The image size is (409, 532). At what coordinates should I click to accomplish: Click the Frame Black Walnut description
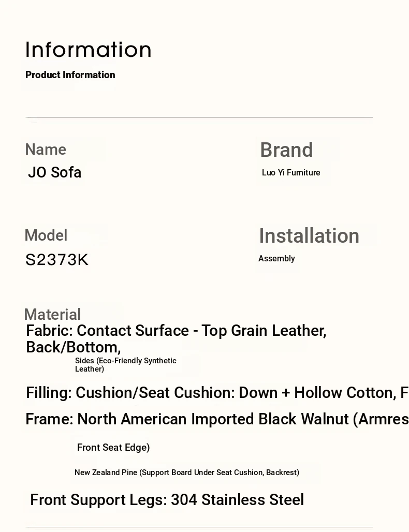pos(217,419)
